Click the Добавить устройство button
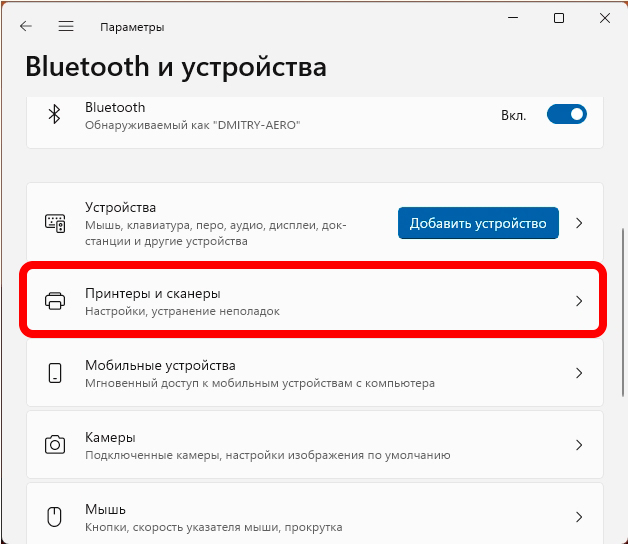Screen dimensions: 628x544 (478, 223)
